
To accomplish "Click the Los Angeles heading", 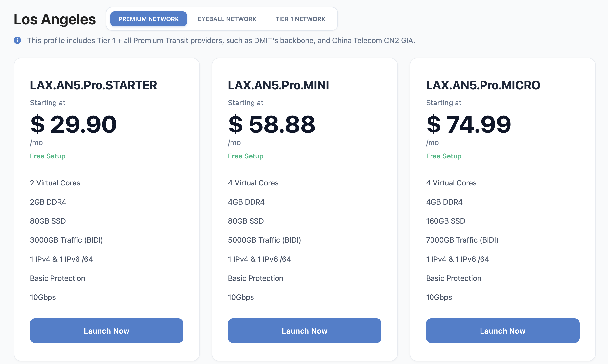I will (55, 19).
